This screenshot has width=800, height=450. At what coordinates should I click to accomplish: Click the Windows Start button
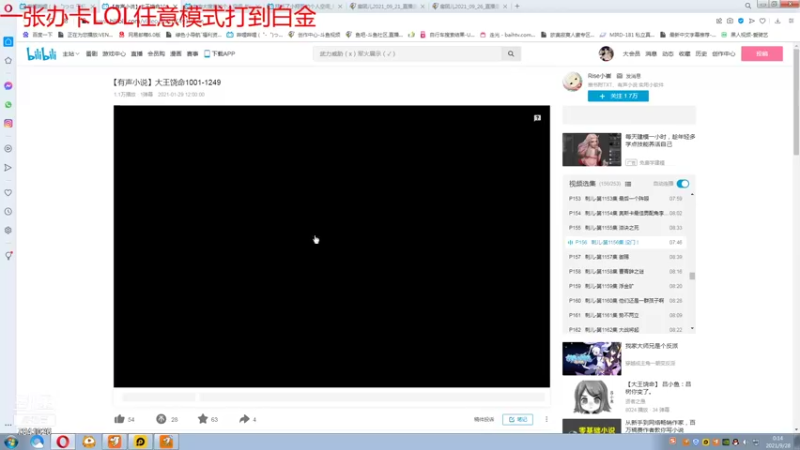coord(11,442)
